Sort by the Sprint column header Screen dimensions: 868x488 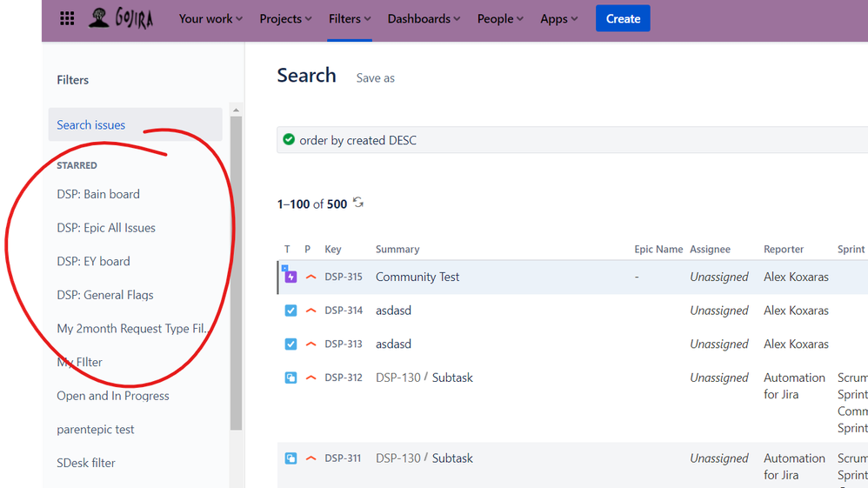coord(851,250)
